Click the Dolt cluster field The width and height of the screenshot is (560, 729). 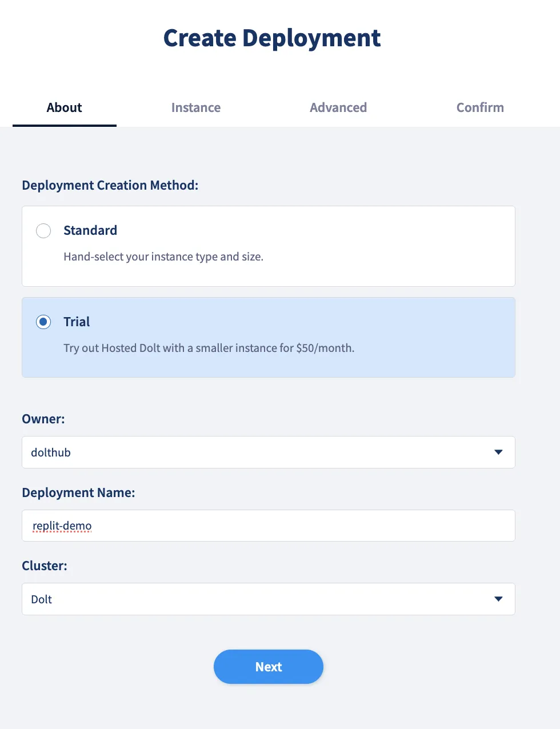[x=269, y=599]
